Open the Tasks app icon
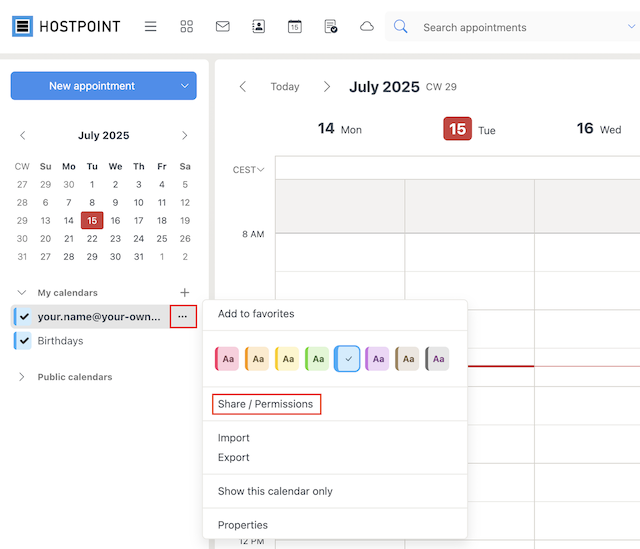 click(331, 27)
